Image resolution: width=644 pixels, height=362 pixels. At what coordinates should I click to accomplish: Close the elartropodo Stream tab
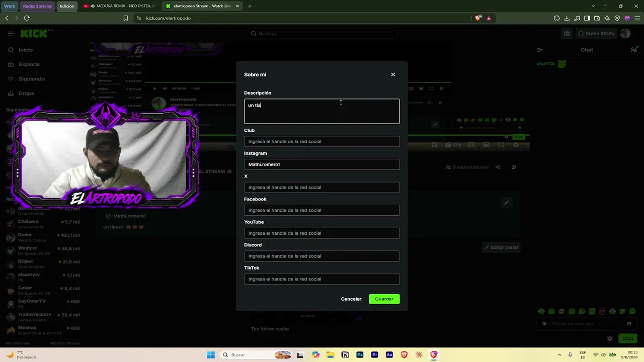237,6
